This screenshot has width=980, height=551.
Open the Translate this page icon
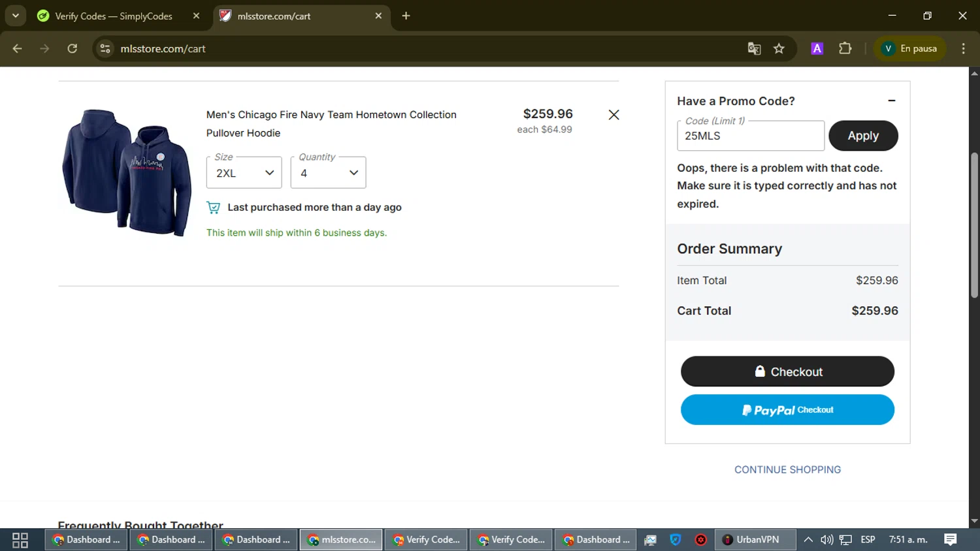click(754, 48)
